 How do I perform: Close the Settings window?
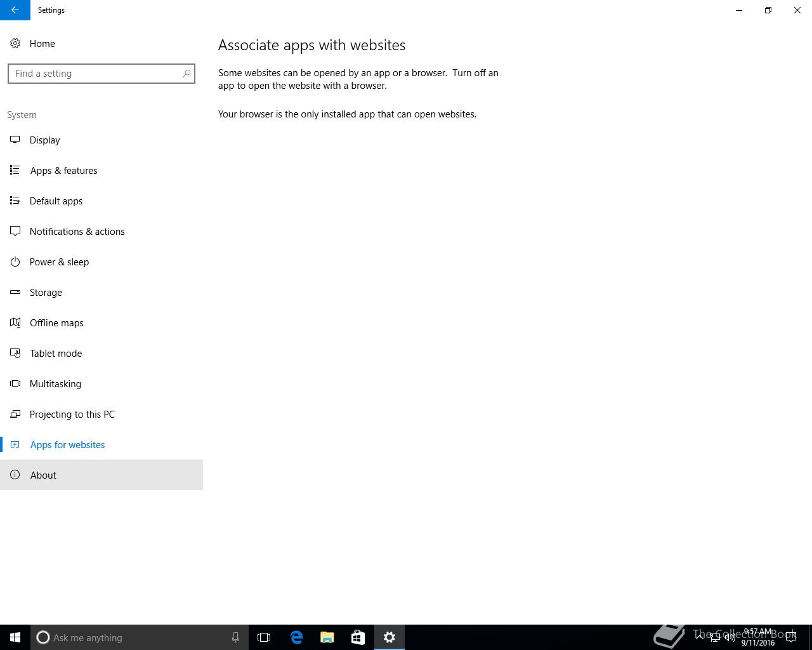point(797,10)
